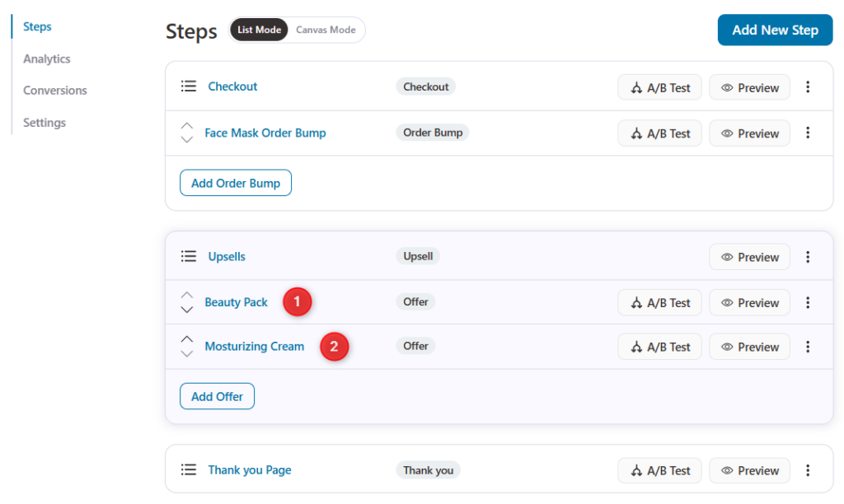This screenshot has width=844, height=504.
Task: Click the Offer badge in Beauty Pack row
Action: [x=415, y=301]
